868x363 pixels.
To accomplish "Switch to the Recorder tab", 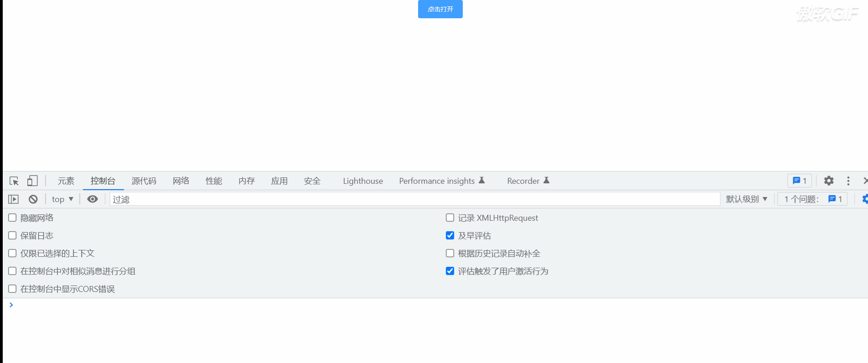I will (528, 181).
